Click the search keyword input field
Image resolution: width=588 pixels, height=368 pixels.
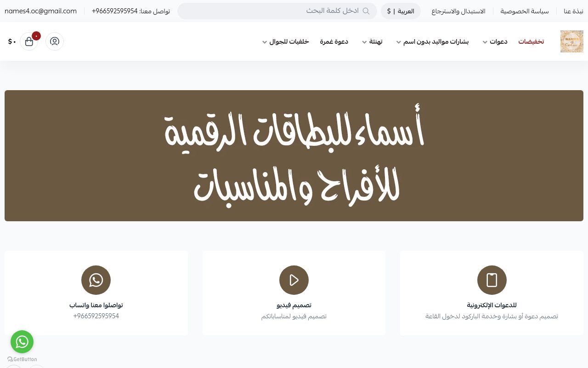point(277,11)
